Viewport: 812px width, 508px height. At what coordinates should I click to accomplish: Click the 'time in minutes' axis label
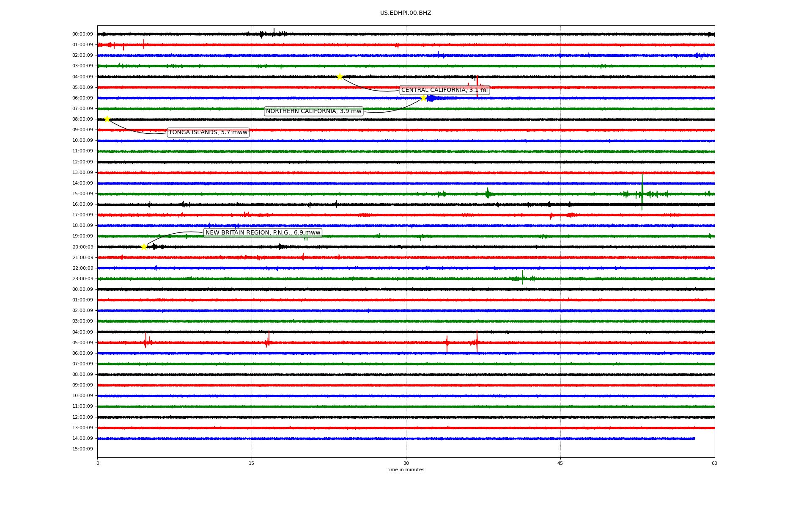point(405,470)
